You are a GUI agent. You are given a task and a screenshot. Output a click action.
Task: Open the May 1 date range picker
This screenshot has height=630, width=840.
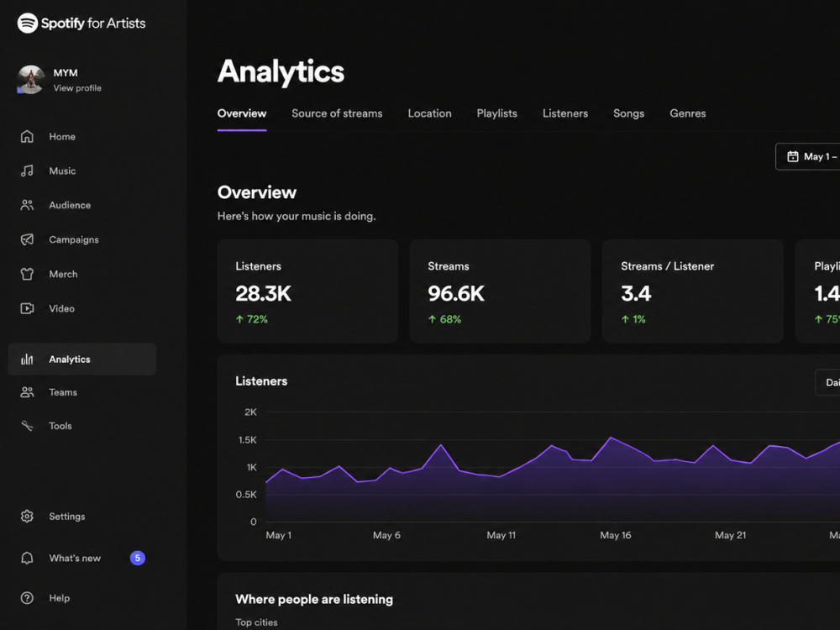[x=808, y=156]
